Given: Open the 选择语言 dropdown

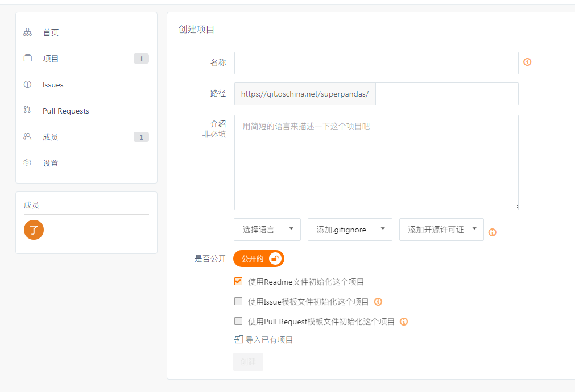Looking at the screenshot, I should [267, 230].
